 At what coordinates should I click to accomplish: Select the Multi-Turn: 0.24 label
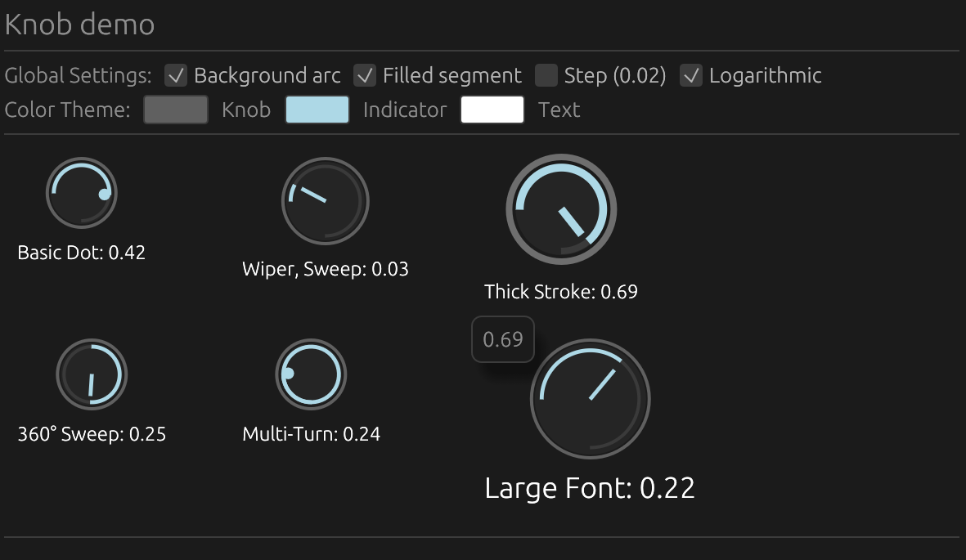click(311, 434)
